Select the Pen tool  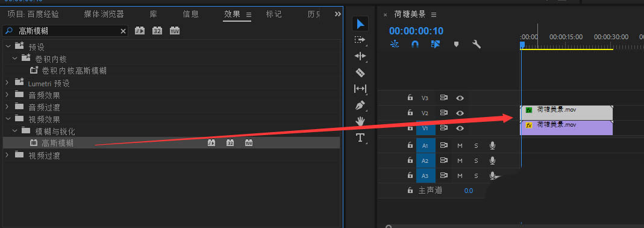pos(360,106)
